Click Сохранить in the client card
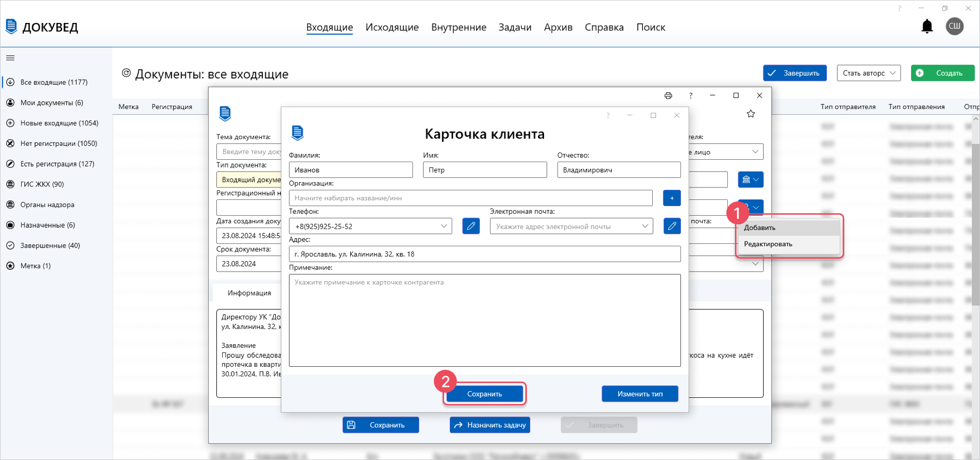The height and width of the screenshot is (460, 980). click(485, 394)
